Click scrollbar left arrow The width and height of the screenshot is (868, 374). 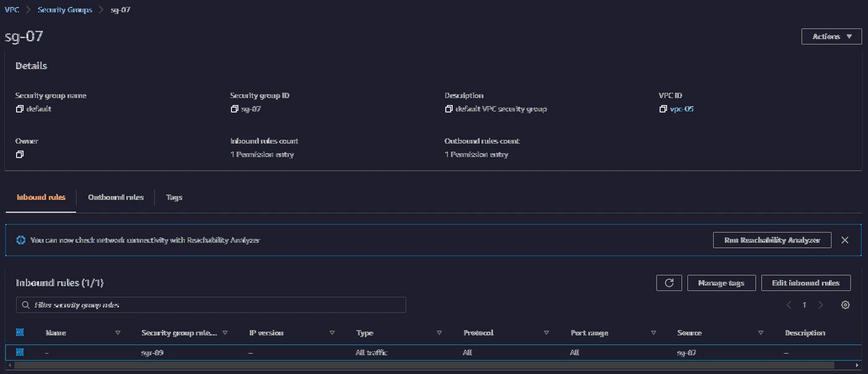(x=9, y=365)
